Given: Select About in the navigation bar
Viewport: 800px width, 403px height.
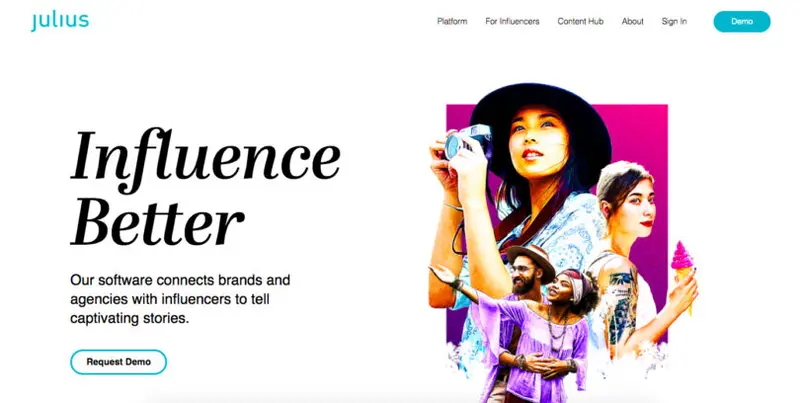Looking at the screenshot, I should (x=633, y=21).
